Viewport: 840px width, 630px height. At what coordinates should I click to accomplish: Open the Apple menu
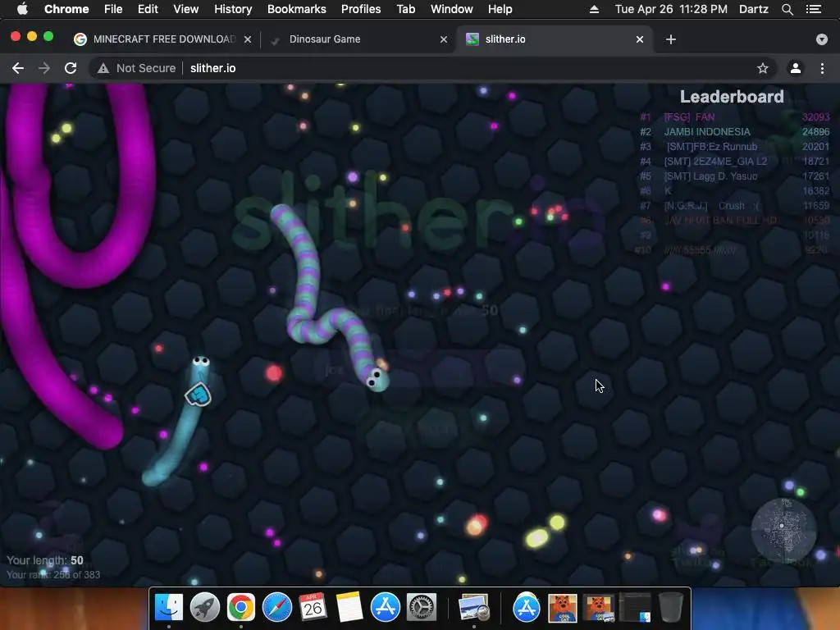(22, 9)
